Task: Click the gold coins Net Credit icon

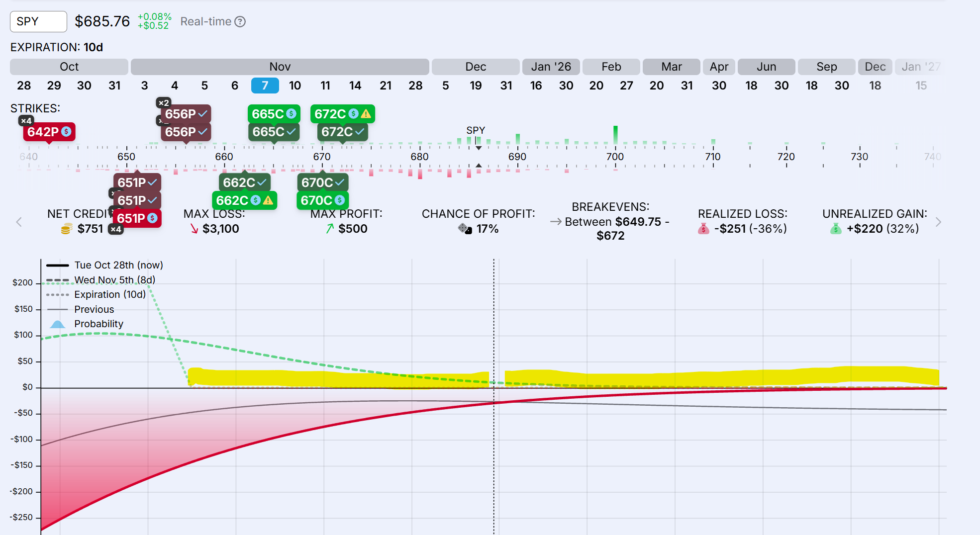Action: click(66, 229)
